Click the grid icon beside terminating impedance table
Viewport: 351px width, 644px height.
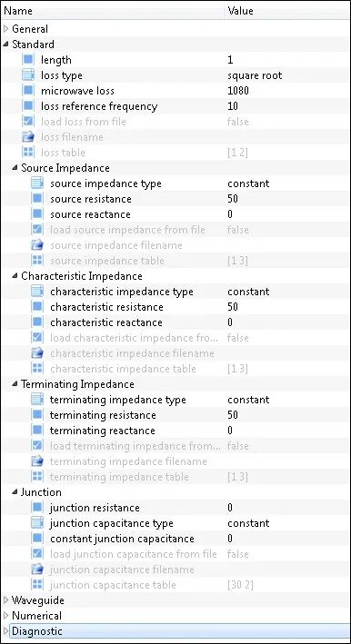click(x=37, y=477)
